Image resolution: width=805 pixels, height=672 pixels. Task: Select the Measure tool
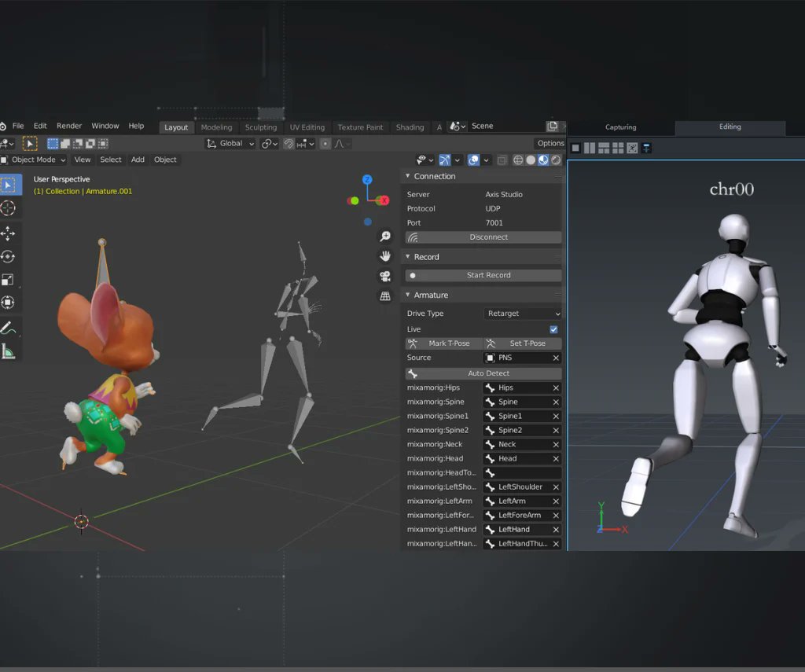coord(8,351)
